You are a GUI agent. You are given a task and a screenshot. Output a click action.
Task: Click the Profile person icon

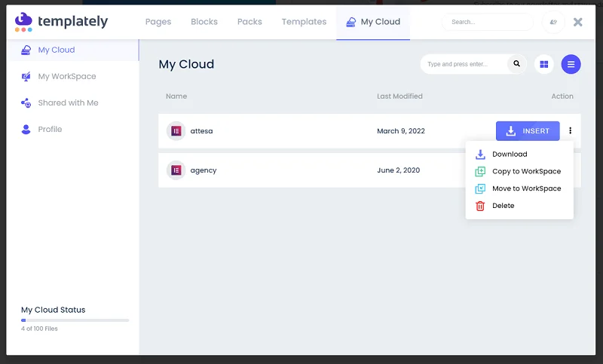26,130
